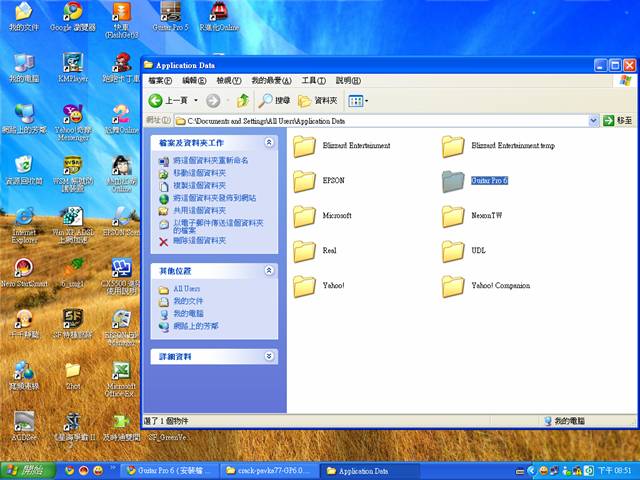The image size is (640, 480).
Task: Select the Yahoo! Companion folder
Action: pos(486,286)
